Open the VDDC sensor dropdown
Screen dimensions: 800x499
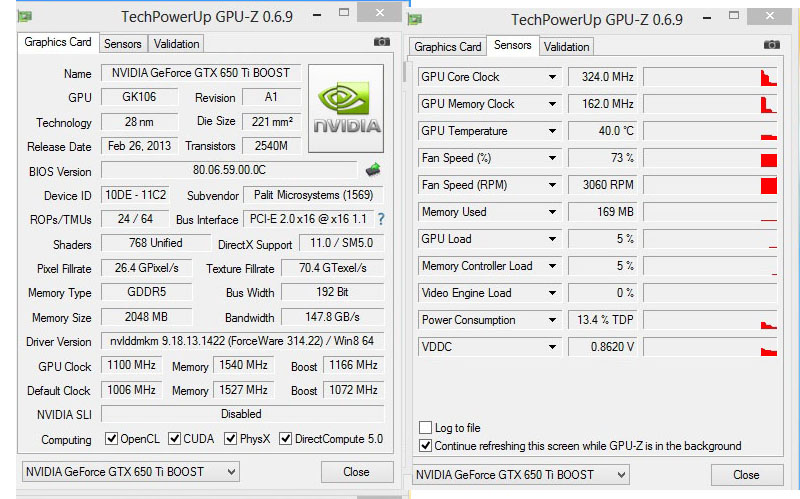coord(552,347)
